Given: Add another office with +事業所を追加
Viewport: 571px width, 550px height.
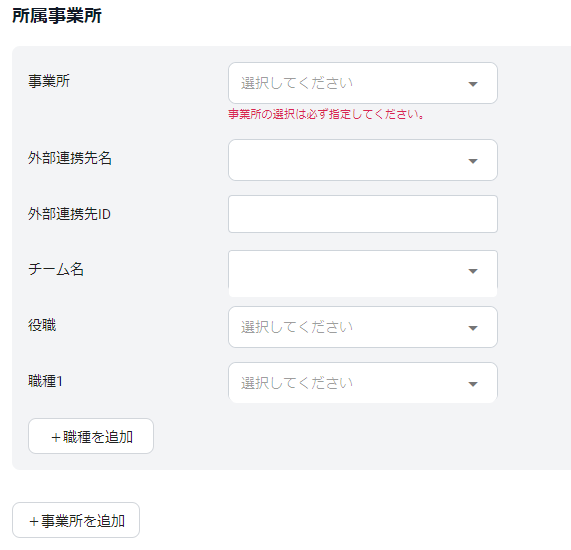Looking at the screenshot, I should point(76,520).
